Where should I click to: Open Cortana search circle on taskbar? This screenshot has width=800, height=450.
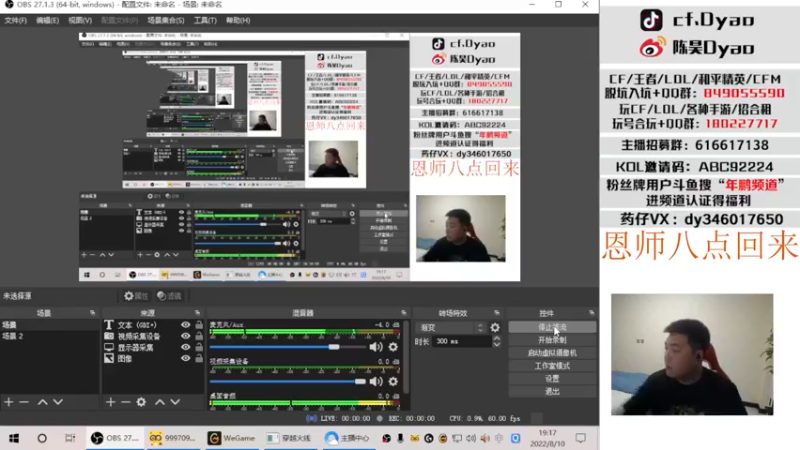coord(42,438)
